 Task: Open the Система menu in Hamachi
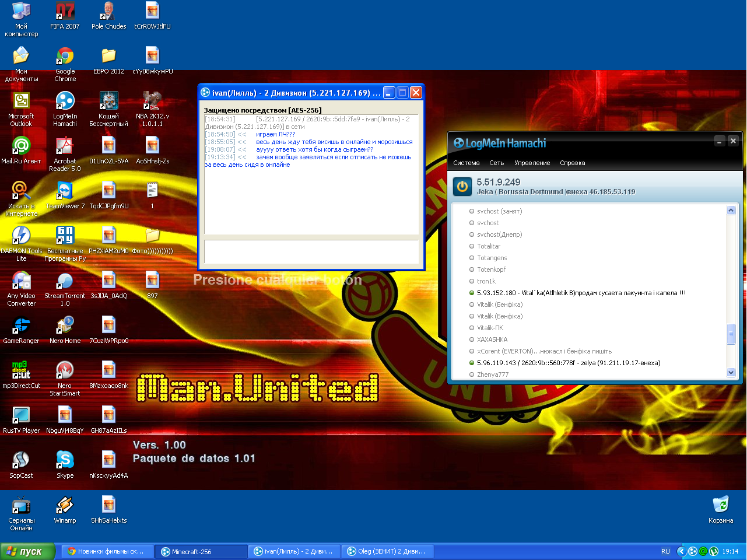click(467, 163)
